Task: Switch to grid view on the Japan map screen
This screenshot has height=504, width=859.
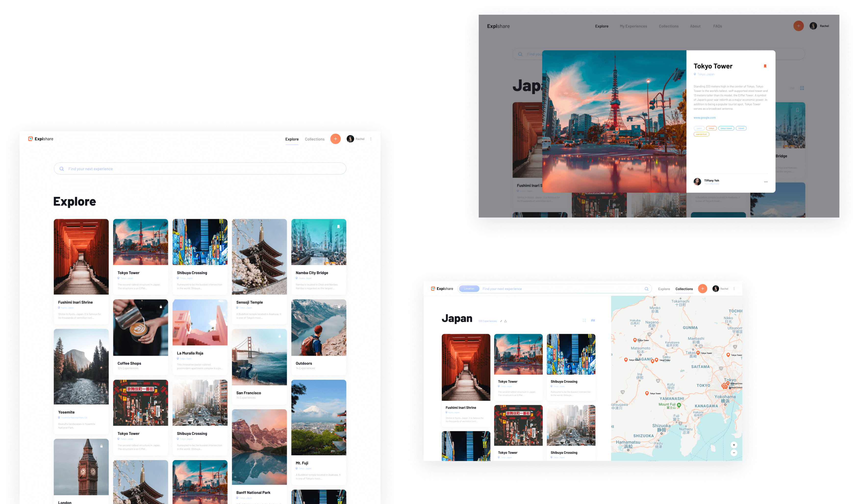Action: coord(584,320)
